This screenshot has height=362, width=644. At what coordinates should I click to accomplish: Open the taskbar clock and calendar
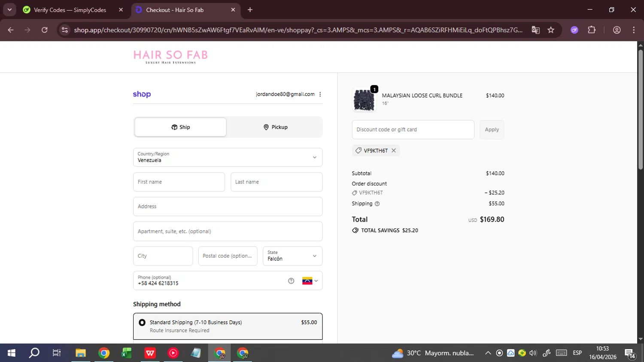[603, 353]
